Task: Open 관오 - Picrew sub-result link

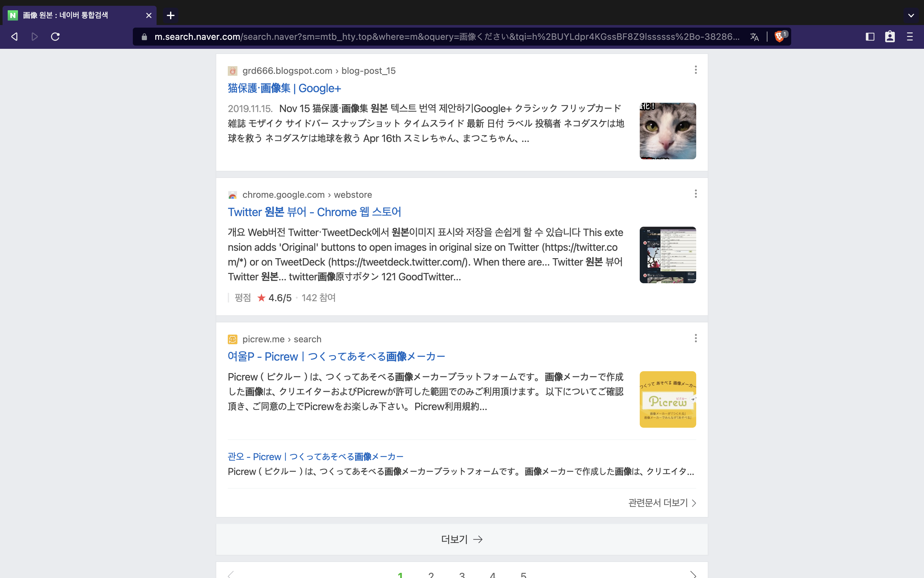Action: (x=315, y=457)
